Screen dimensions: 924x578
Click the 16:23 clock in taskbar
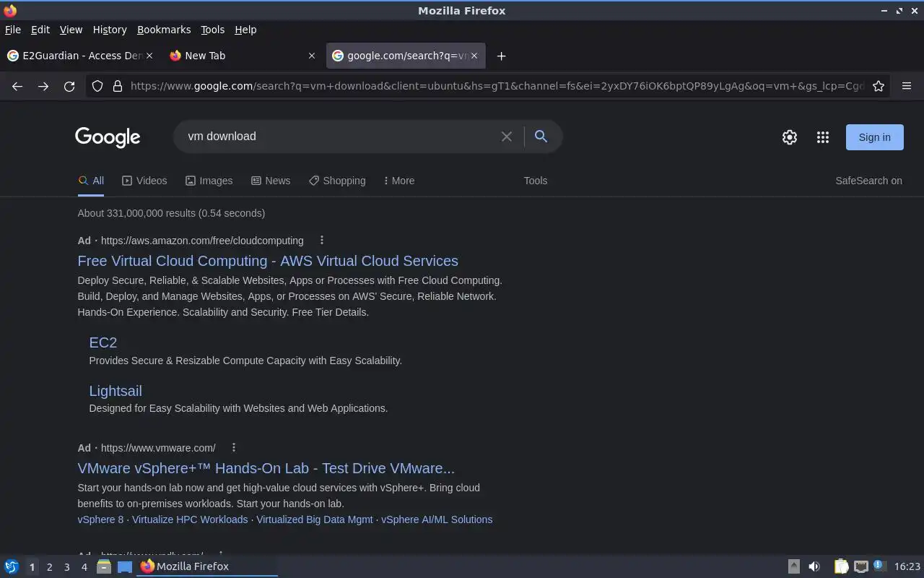pyautogui.click(x=907, y=566)
